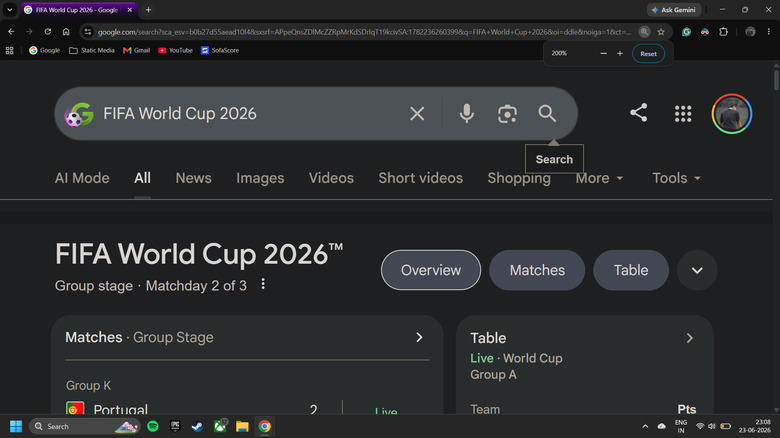Image resolution: width=780 pixels, height=438 pixels.
Task: Expand the More search filters dropdown
Action: [x=599, y=178]
